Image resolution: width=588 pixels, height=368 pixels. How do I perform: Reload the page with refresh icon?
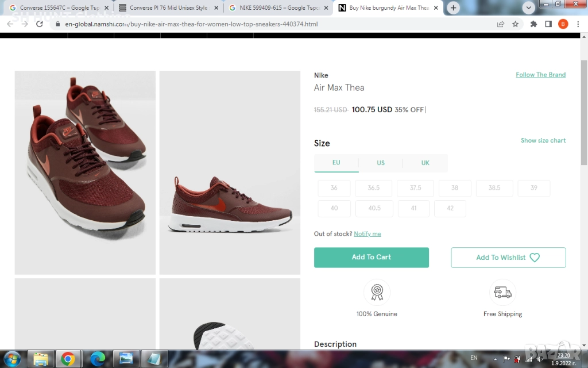click(40, 24)
